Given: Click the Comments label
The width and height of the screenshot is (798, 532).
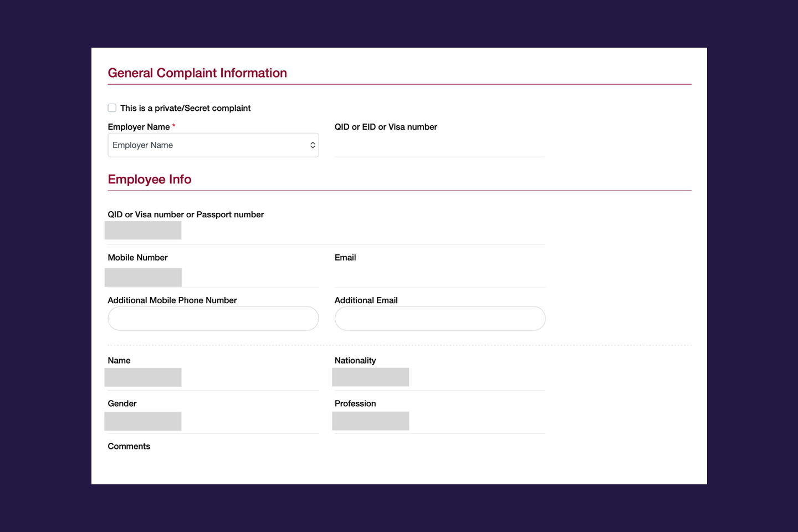Looking at the screenshot, I should point(129,446).
